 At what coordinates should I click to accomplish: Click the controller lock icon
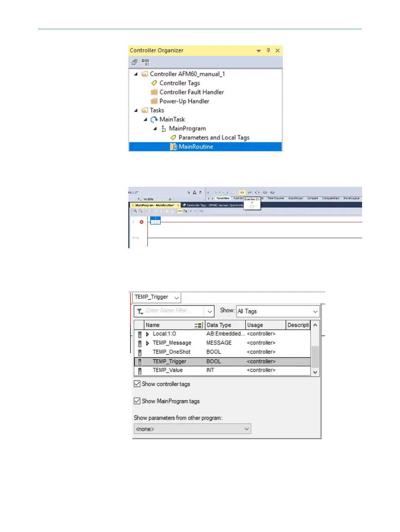pyautogui.click(x=170, y=199)
